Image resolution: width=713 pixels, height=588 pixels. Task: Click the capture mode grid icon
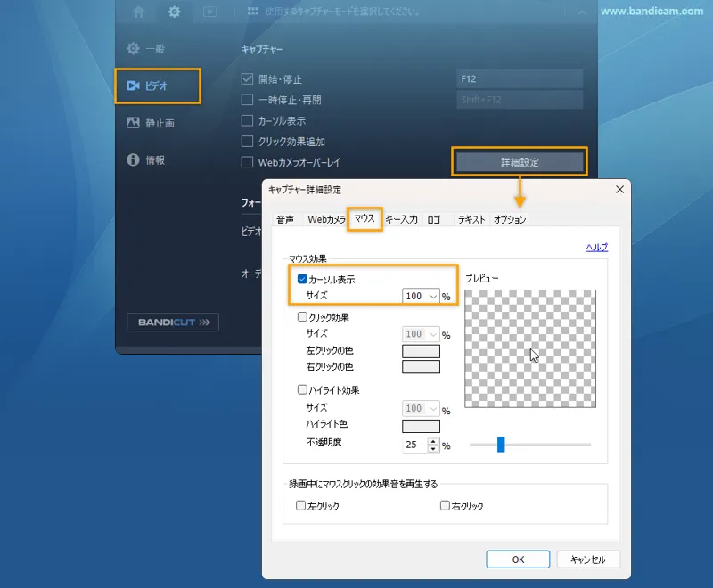click(253, 12)
